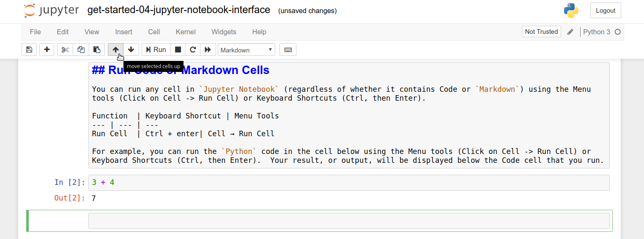Open the command palette keyboard icon
The width and height of the screenshot is (644, 239).
tap(288, 49)
